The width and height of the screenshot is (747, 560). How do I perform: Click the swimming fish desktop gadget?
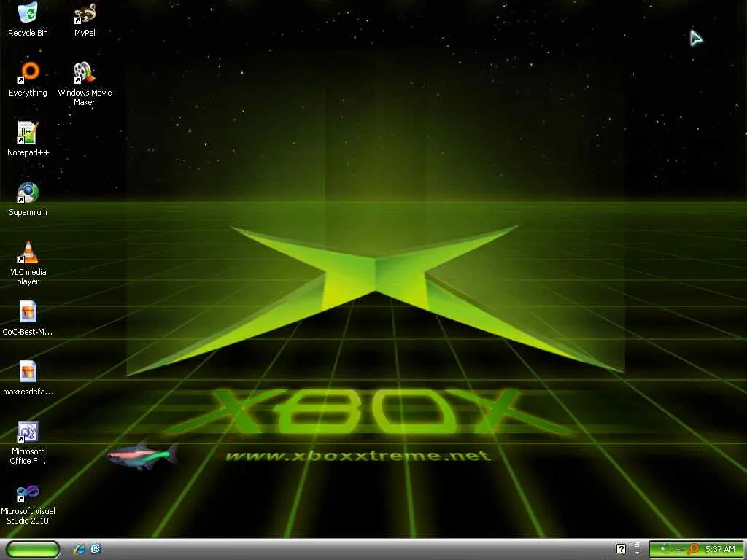[x=142, y=456]
